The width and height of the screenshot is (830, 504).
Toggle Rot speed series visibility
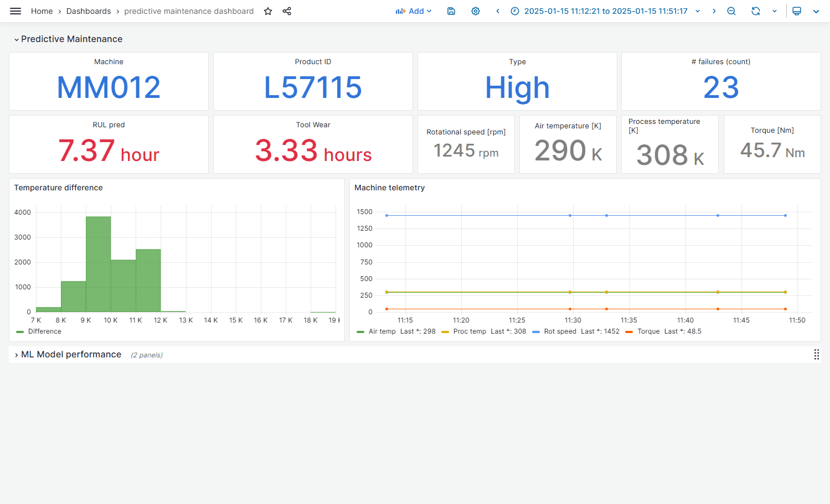point(560,331)
